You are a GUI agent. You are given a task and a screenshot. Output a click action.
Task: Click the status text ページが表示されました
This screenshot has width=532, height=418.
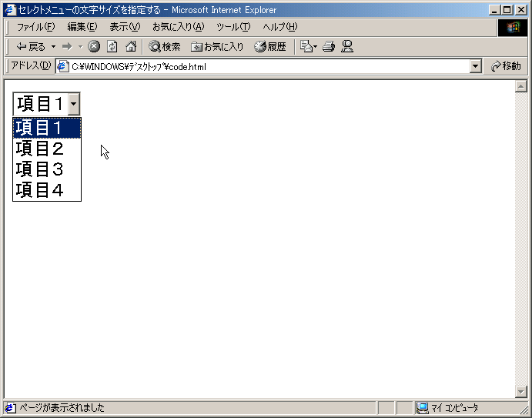(x=62, y=407)
